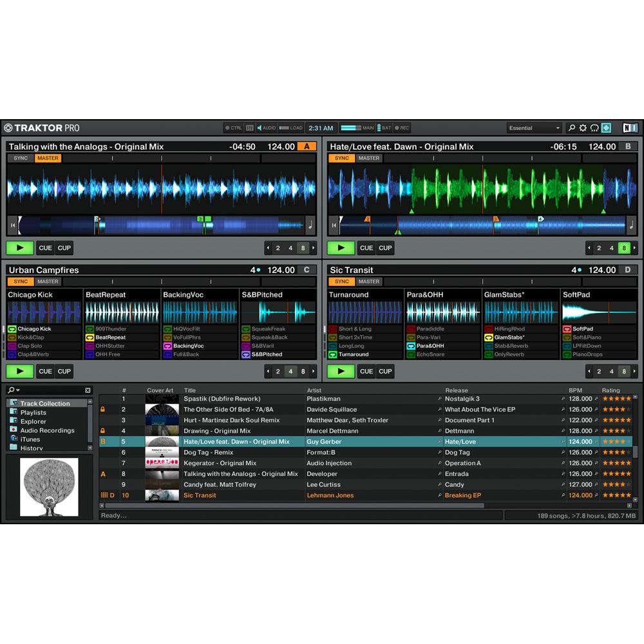Viewport: 644px width, 644px height.
Task: Open the Essential layout dropdown
Action: point(534,128)
